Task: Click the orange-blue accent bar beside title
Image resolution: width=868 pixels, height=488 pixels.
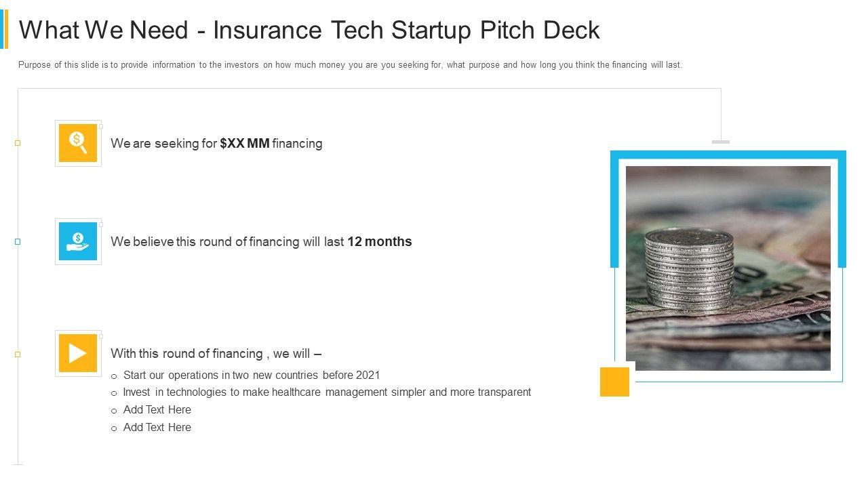Action: (x=5, y=29)
